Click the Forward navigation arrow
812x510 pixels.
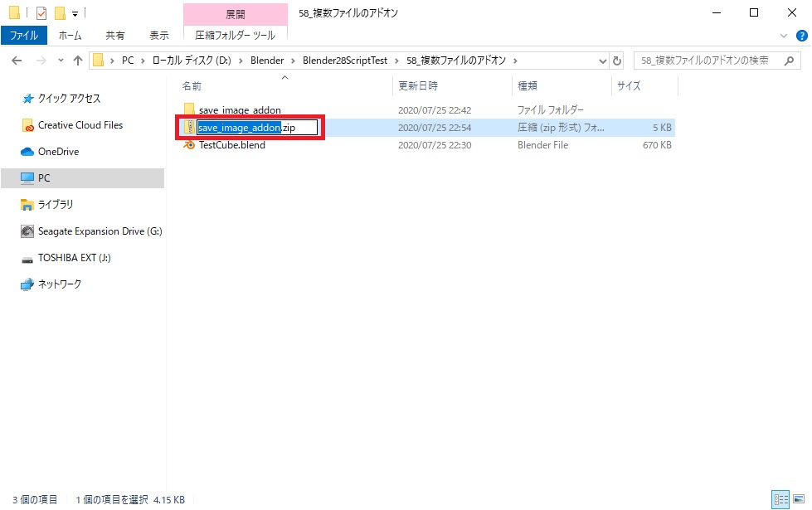tap(41, 61)
